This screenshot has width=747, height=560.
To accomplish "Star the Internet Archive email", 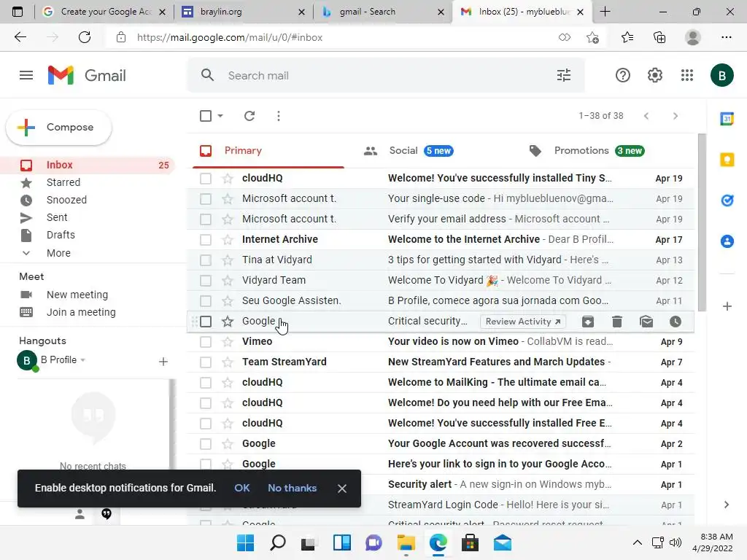I will [x=228, y=239].
